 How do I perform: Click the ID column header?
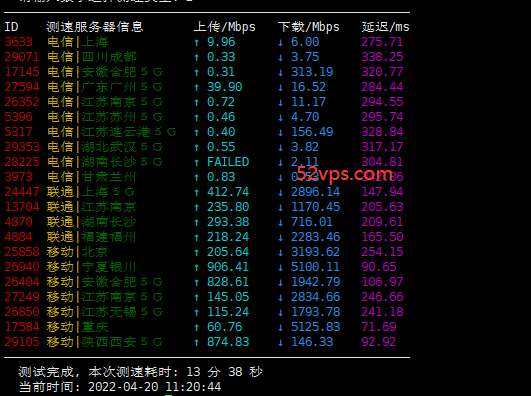coord(12,27)
